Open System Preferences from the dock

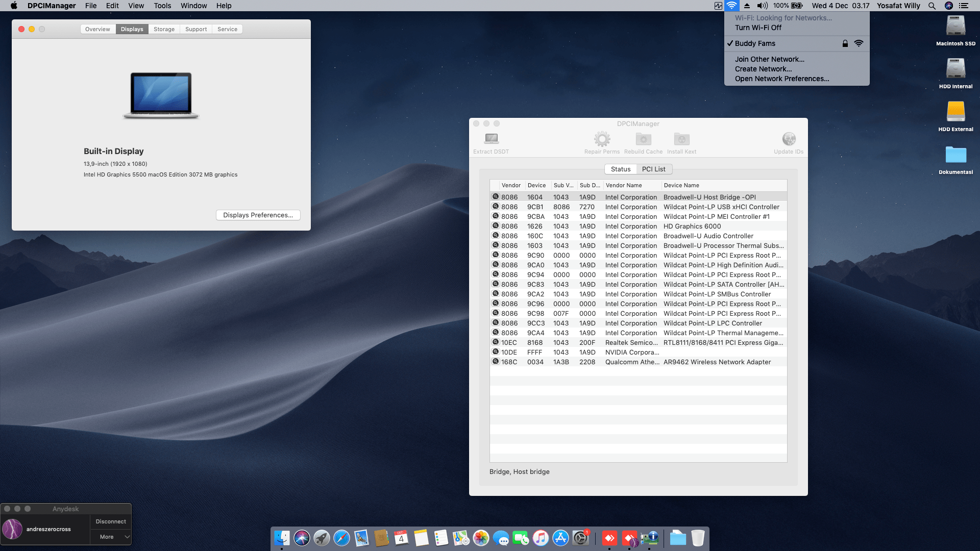pos(580,538)
